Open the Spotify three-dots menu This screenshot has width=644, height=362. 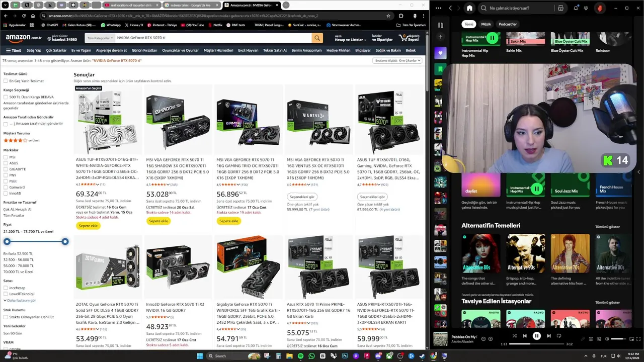point(439,8)
